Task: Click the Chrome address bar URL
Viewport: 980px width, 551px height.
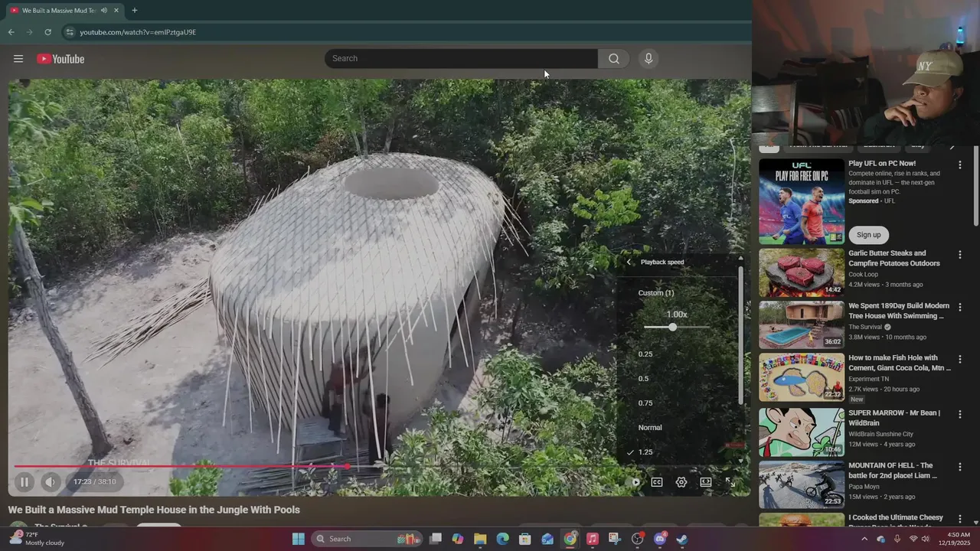Action: pyautogui.click(x=138, y=32)
